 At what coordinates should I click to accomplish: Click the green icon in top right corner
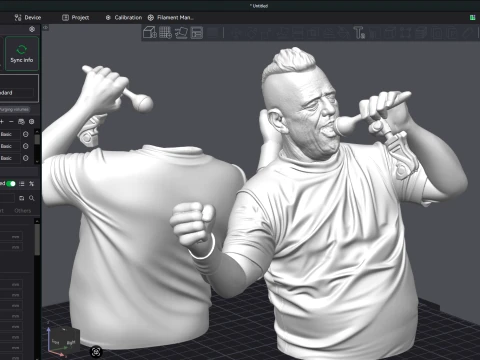[x=472, y=18]
